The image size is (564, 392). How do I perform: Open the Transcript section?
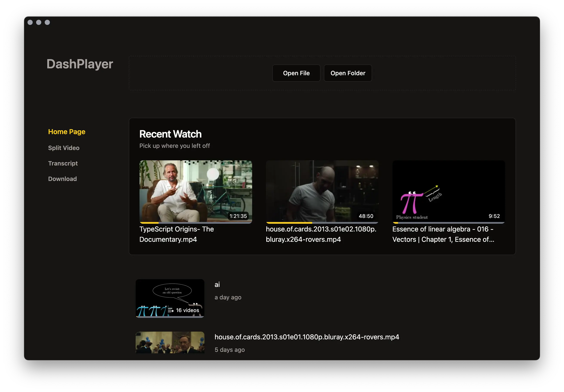63,163
